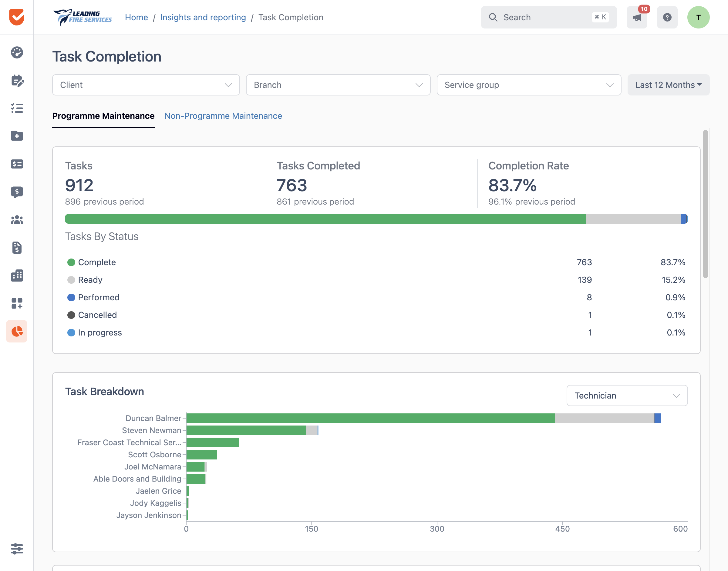Open the sliders settings icon in sidebar
Viewport: 728px width, 571px height.
coord(17,549)
